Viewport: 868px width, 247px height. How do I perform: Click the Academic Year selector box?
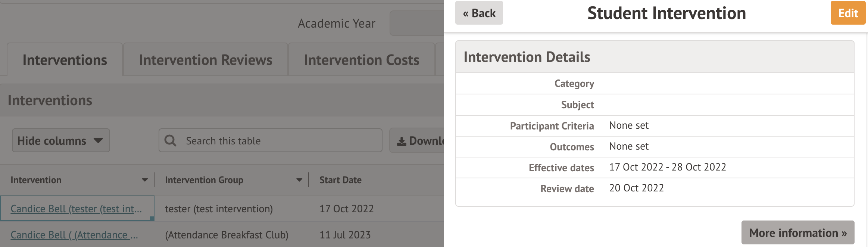pyautogui.click(x=417, y=23)
